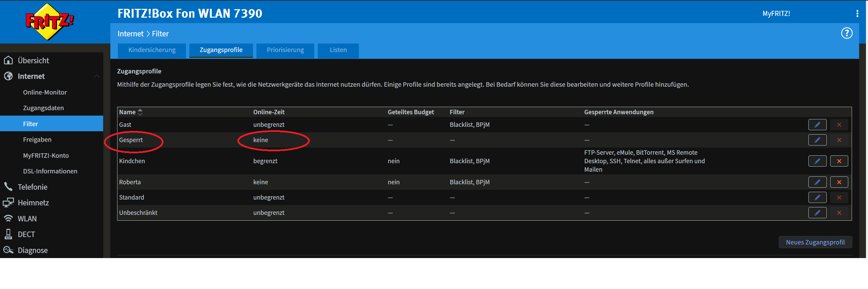868x289 pixels.
Task: Edit the Gast profile with pencil icon
Action: [817, 125]
